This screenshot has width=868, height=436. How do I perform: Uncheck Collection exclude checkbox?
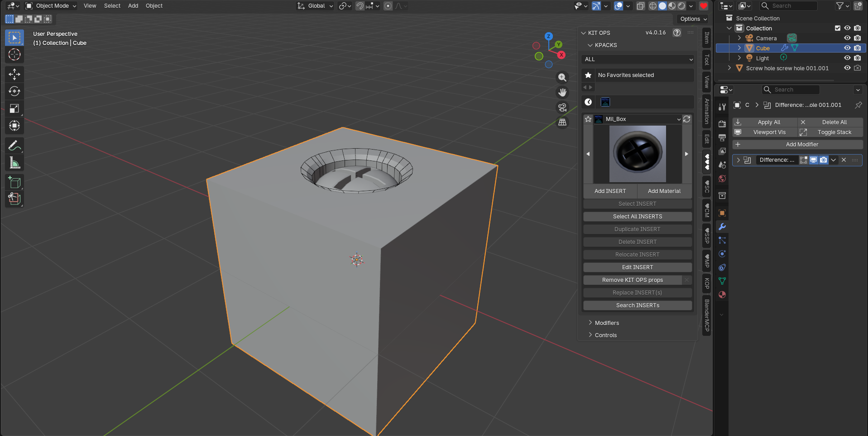coord(838,28)
